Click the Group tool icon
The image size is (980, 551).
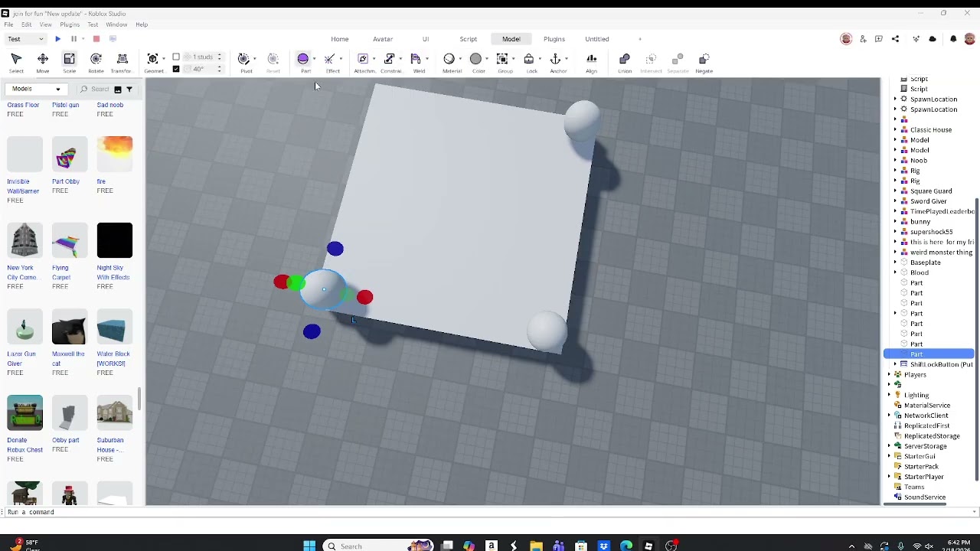(502, 59)
